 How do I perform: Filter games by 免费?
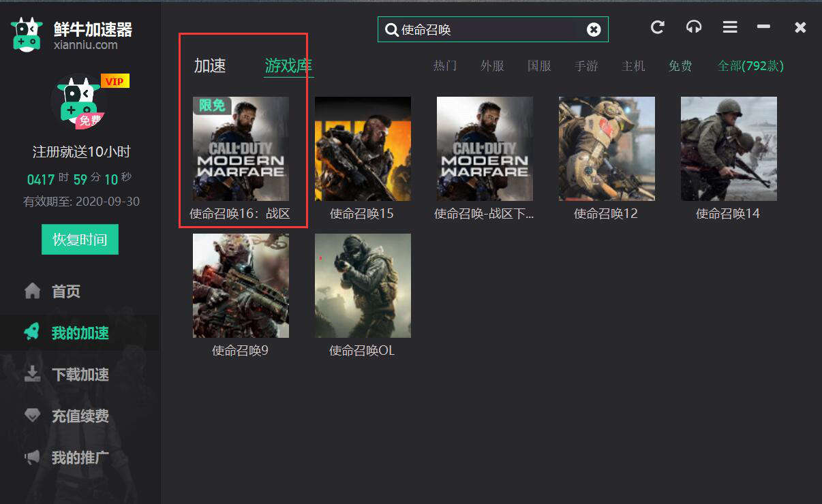[x=680, y=66]
